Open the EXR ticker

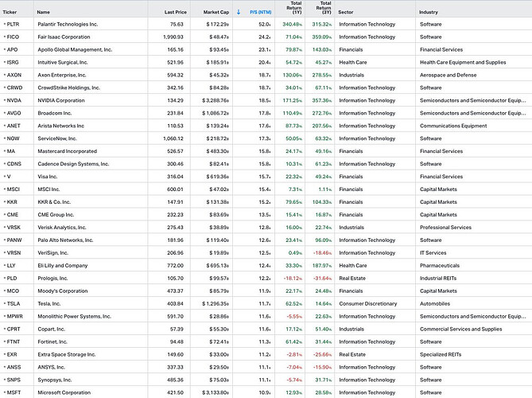pyautogui.click(x=12, y=354)
